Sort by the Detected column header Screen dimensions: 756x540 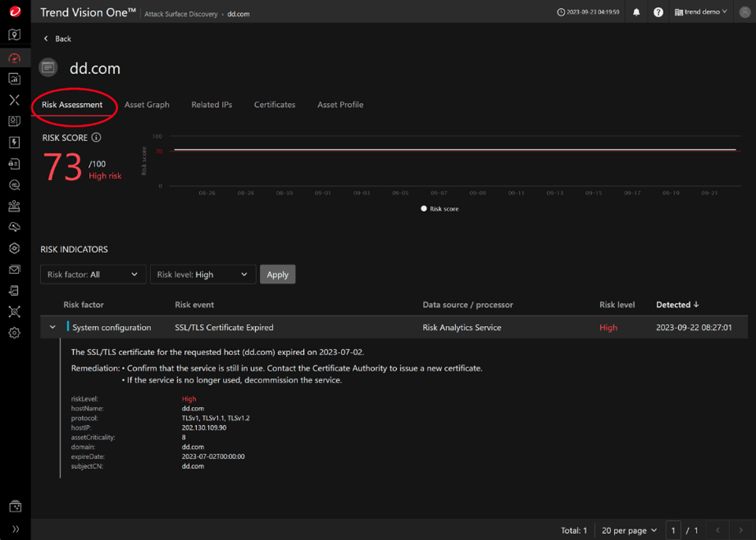click(677, 305)
